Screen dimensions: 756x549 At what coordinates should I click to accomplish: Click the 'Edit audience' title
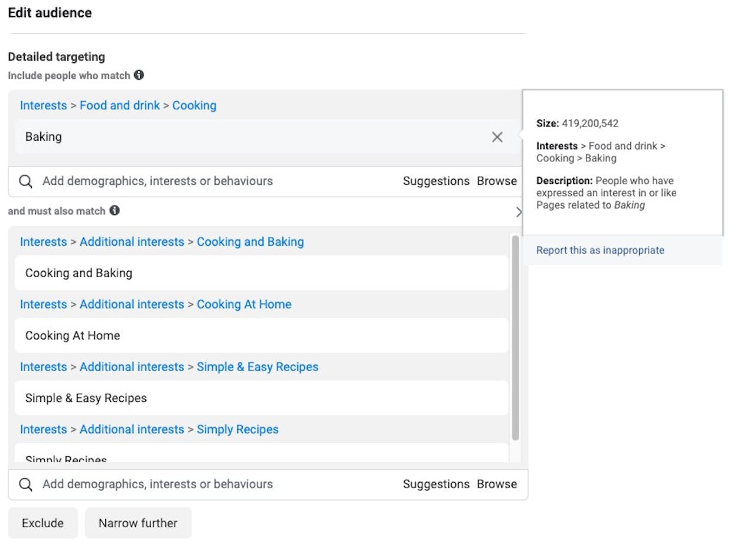(50, 12)
